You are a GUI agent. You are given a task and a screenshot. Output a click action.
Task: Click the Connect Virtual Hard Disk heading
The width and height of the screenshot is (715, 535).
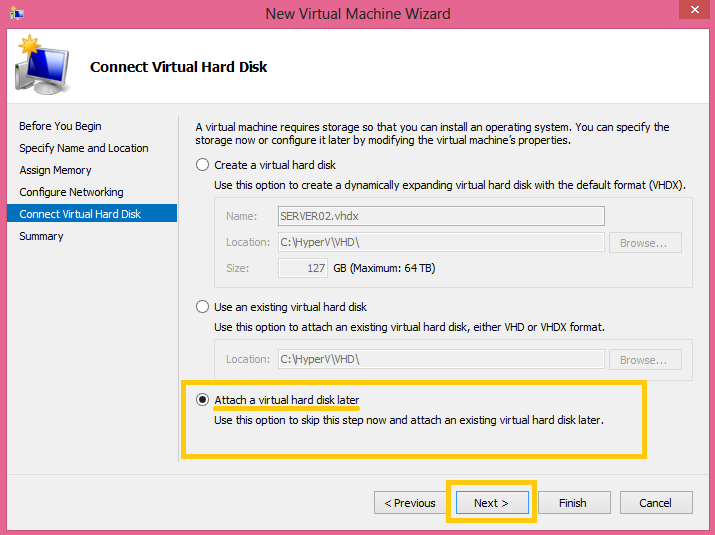pos(178,67)
